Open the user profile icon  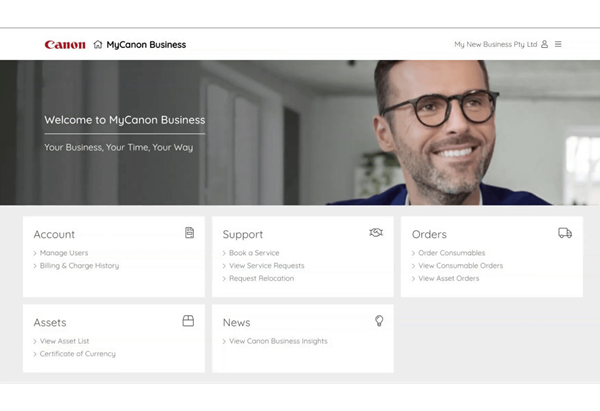tap(545, 44)
